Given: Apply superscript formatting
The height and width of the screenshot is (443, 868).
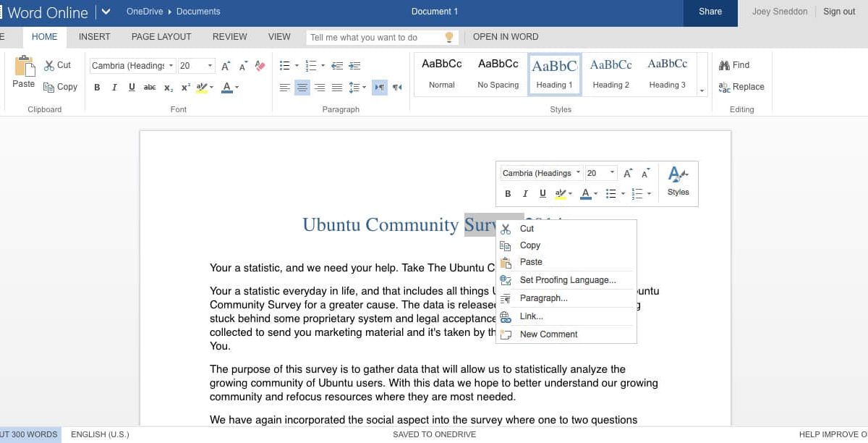Looking at the screenshot, I should point(185,88).
